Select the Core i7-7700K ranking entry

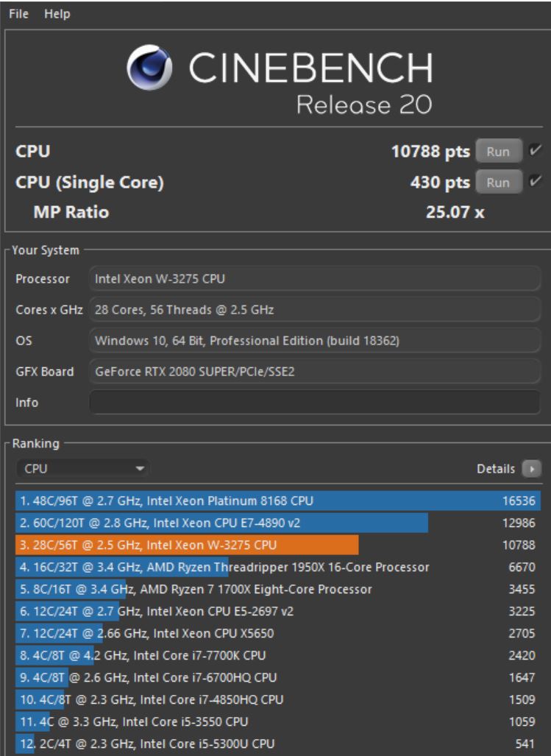277,655
